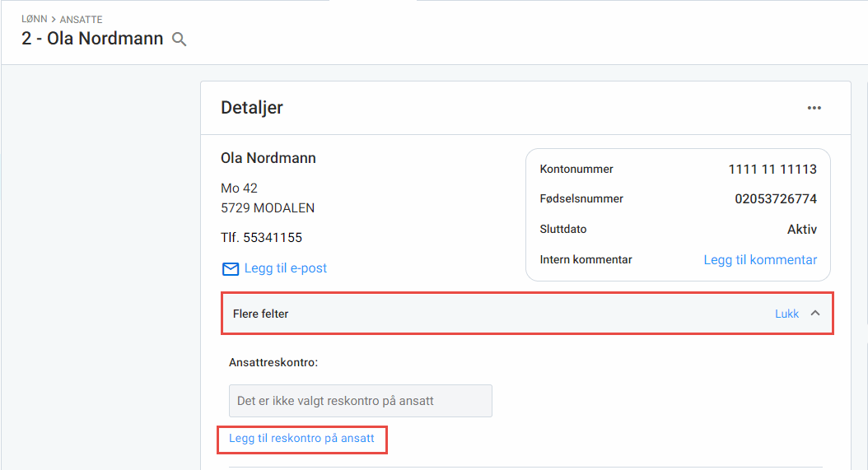Click Legg til reskontro på ansatt
The height and width of the screenshot is (470, 868).
301,439
